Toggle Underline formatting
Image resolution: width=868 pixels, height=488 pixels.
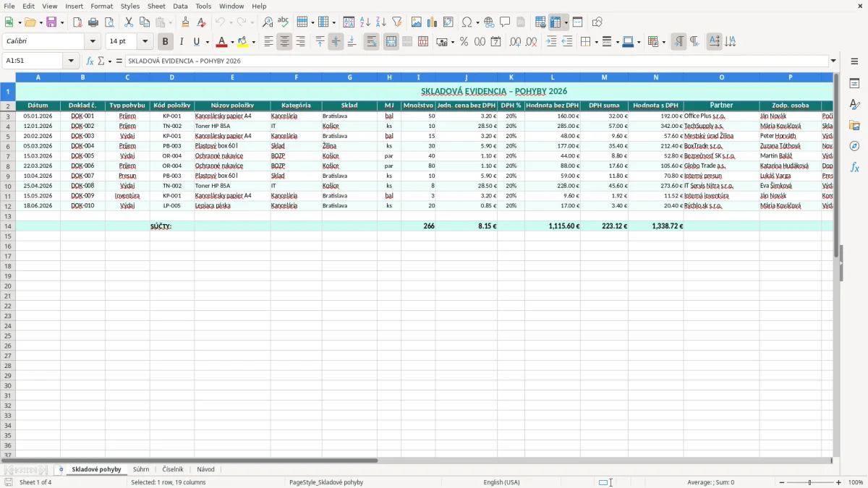click(x=195, y=42)
